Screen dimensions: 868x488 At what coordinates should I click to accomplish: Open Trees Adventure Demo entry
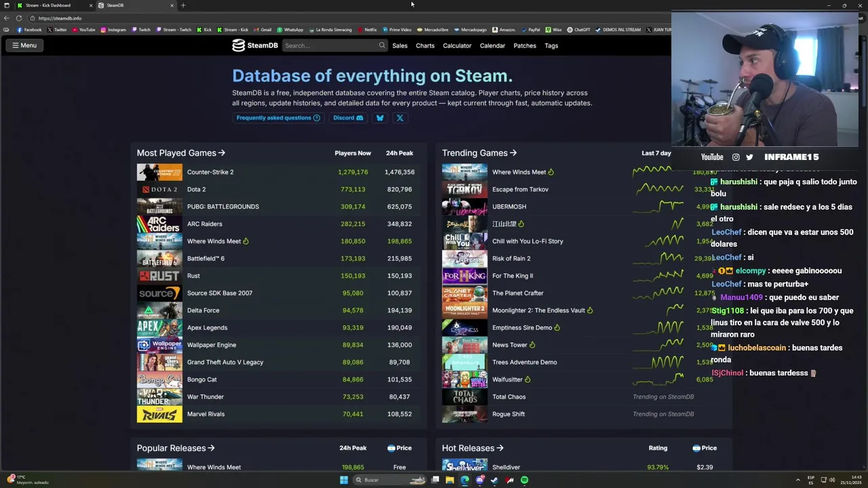click(525, 362)
